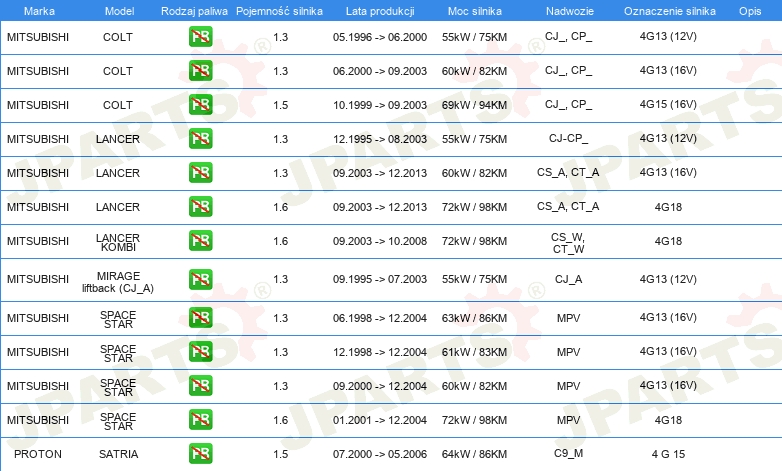The width and height of the screenshot is (782, 471).
Task: Click the SATRIA model cell
Action: click(118, 454)
